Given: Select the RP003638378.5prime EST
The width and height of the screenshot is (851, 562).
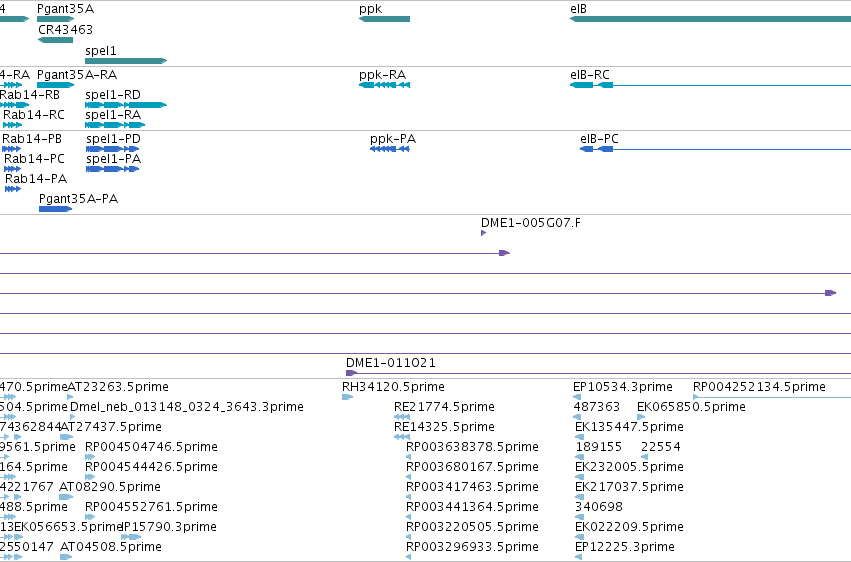Looking at the screenshot, I should [408, 457].
